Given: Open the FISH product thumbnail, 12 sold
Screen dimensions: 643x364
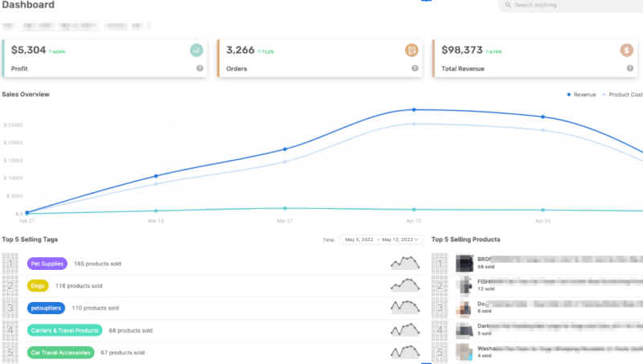Looking at the screenshot, I should [465, 286].
